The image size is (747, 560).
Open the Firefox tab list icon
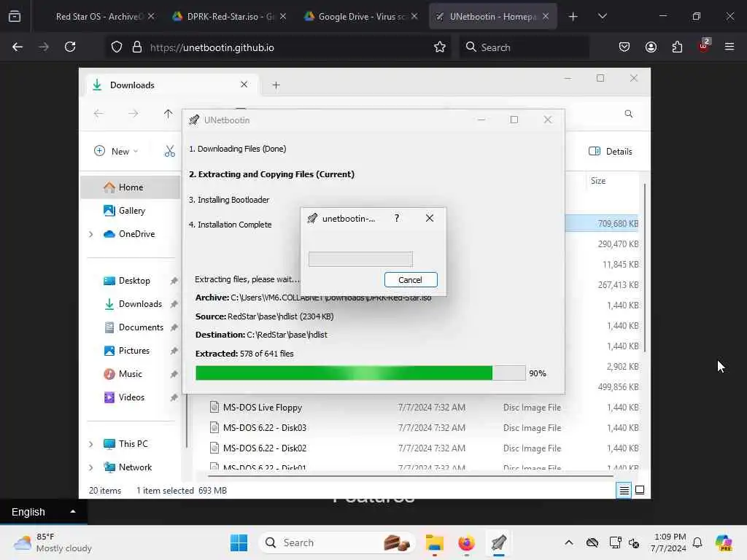(x=15, y=16)
